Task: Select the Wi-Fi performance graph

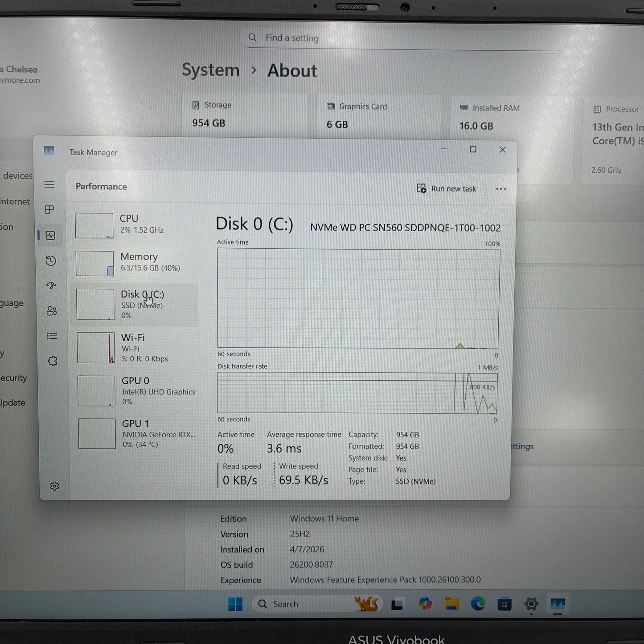Action: point(134,348)
